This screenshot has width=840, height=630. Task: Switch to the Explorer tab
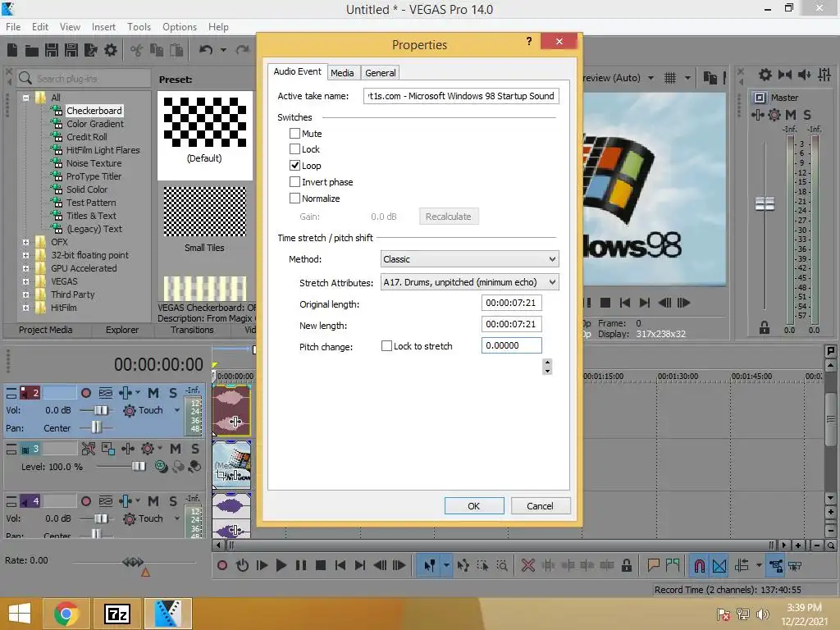[122, 330]
